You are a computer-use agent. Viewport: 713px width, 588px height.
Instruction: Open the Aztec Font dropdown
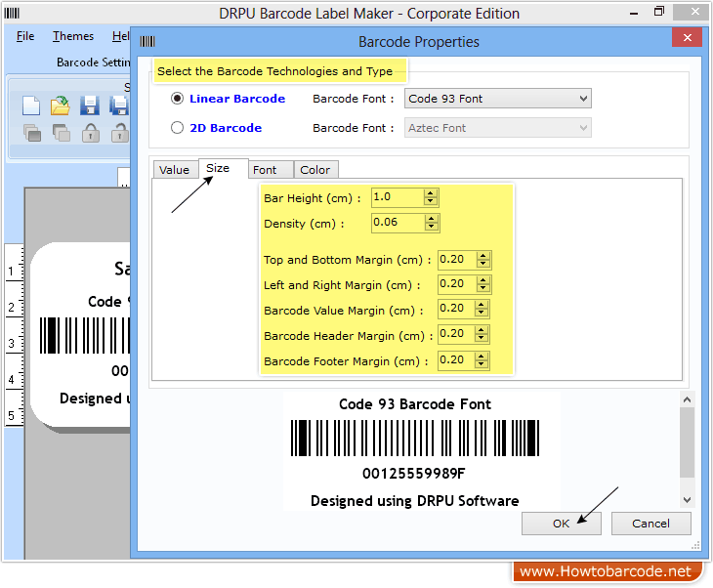tap(497, 128)
